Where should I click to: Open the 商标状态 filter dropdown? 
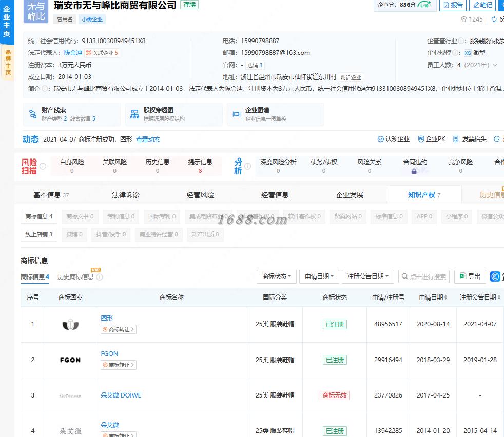tap(277, 276)
